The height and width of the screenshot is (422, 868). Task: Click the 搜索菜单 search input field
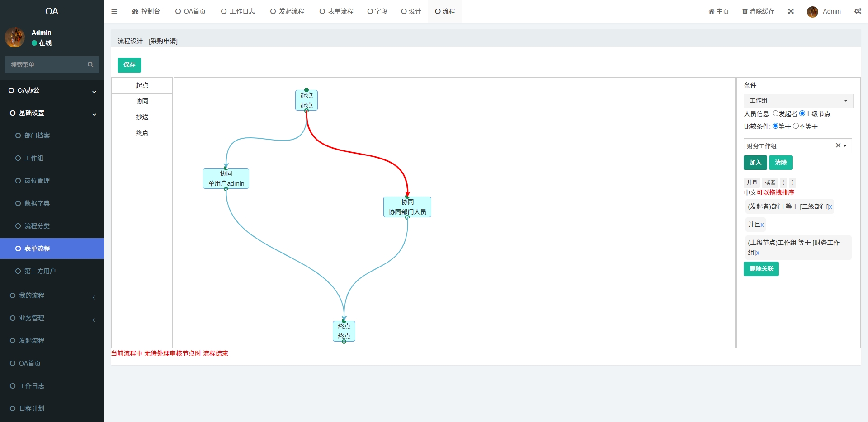[x=45, y=65]
